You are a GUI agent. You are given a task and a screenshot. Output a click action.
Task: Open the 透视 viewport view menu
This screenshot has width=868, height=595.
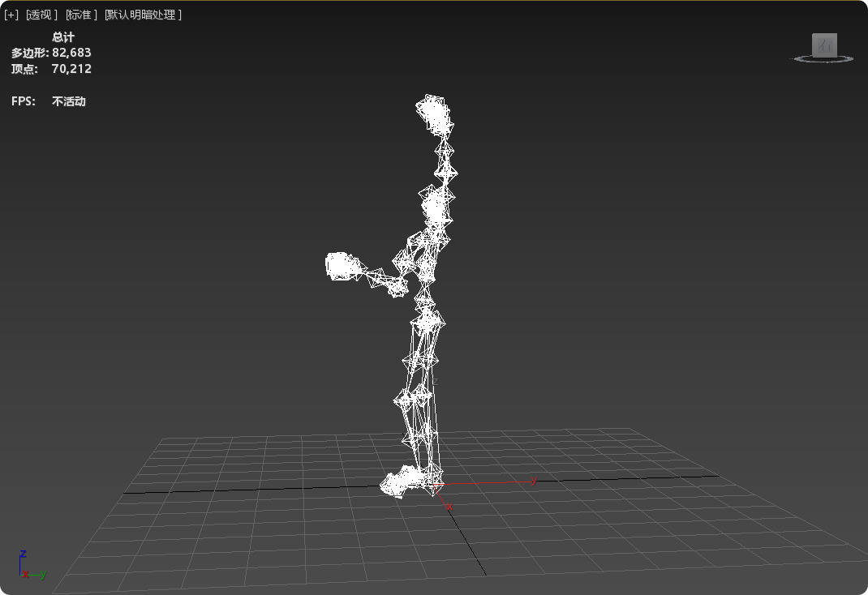pyautogui.click(x=42, y=15)
